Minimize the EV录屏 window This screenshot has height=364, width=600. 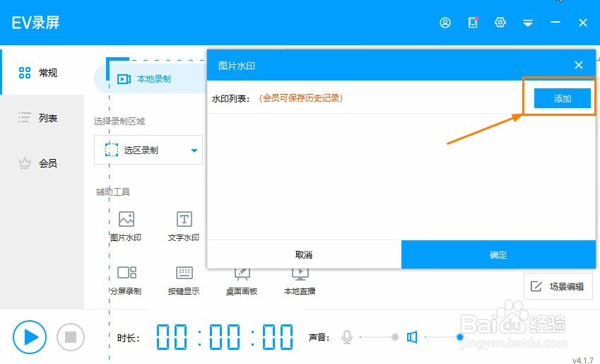point(555,23)
